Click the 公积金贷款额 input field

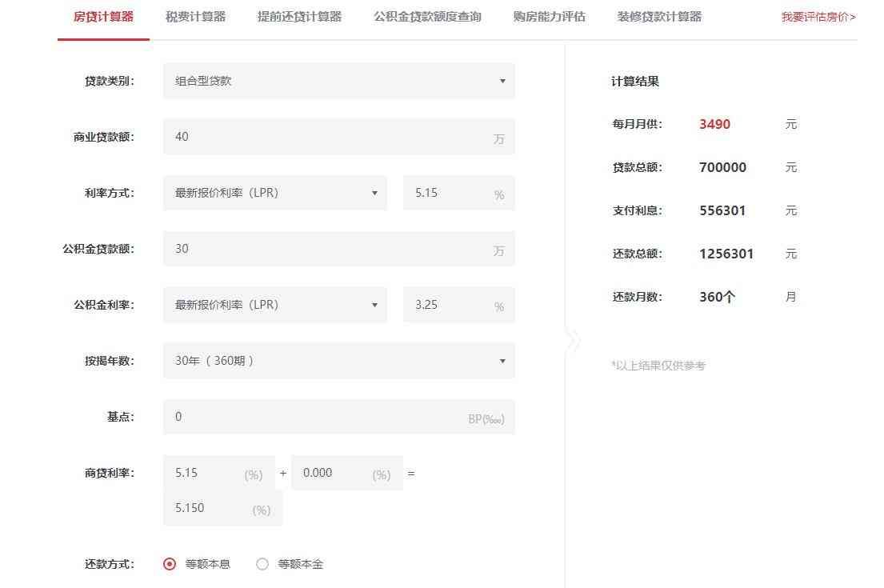pyautogui.click(x=339, y=249)
